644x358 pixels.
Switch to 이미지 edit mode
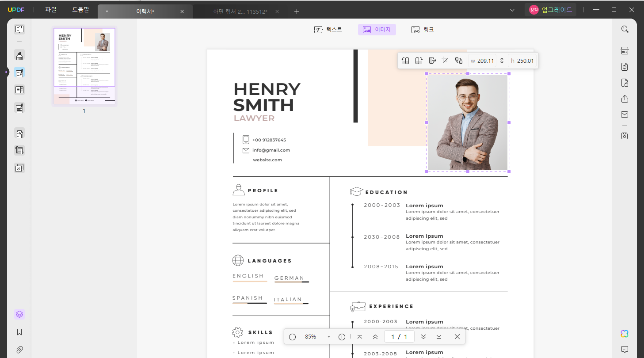pos(377,30)
